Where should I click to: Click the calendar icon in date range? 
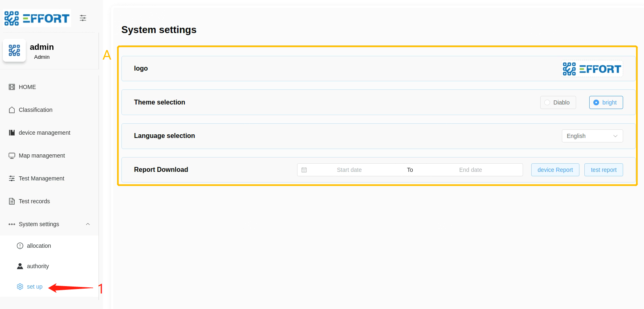point(304,170)
